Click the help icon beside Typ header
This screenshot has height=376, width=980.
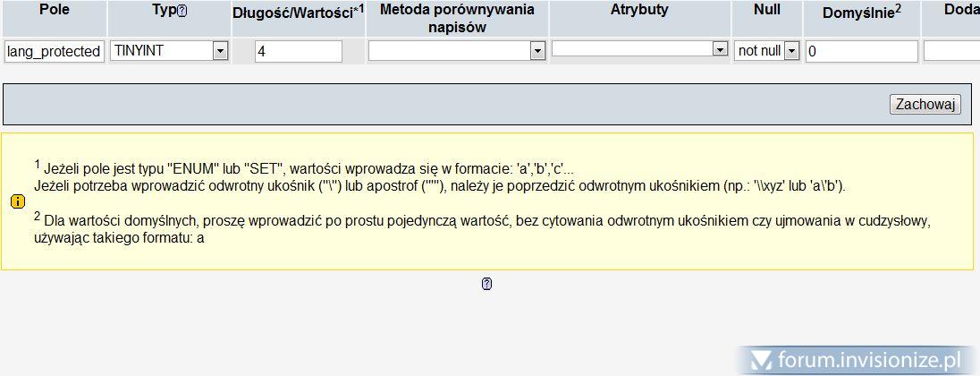pos(182,12)
